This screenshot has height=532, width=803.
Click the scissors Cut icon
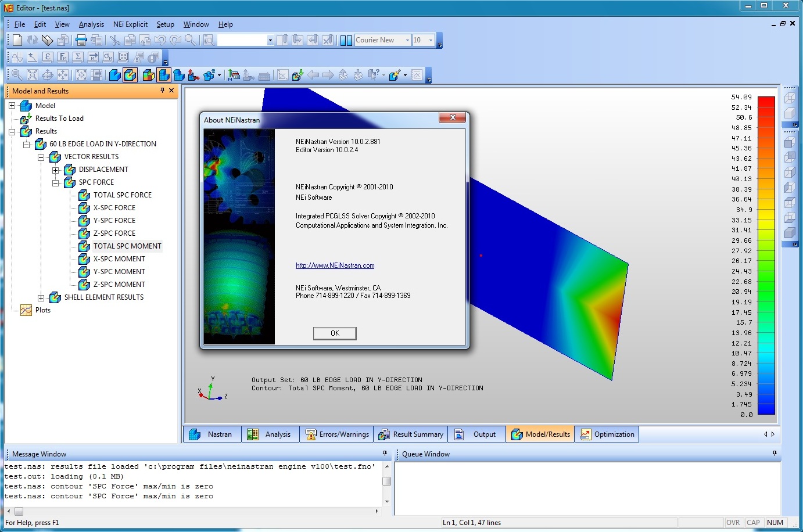115,40
